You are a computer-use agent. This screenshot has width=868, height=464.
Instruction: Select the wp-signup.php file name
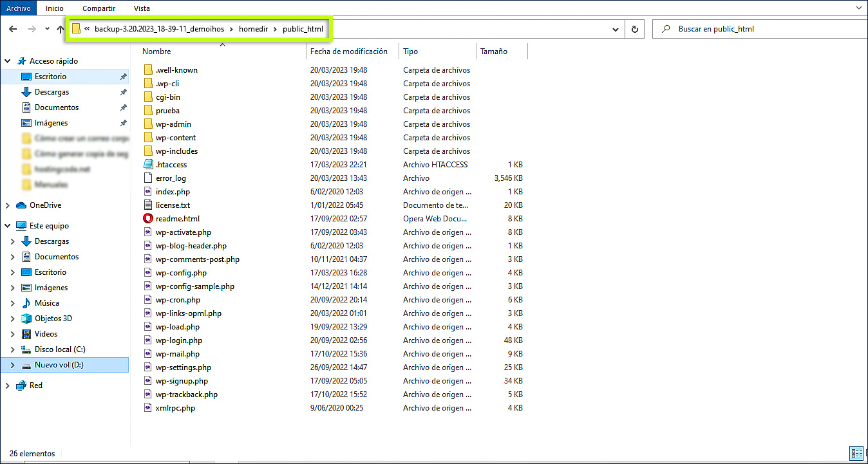182,380
